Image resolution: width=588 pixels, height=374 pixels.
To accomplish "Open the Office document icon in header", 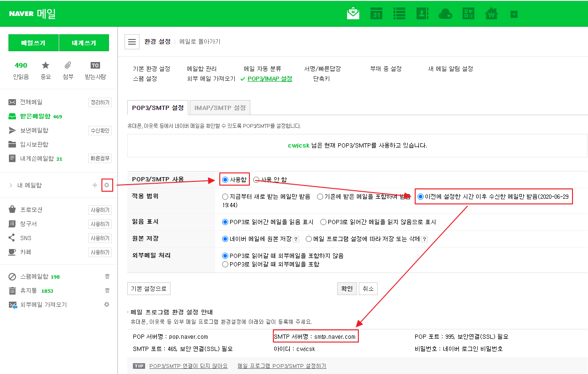I will pos(468,13).
